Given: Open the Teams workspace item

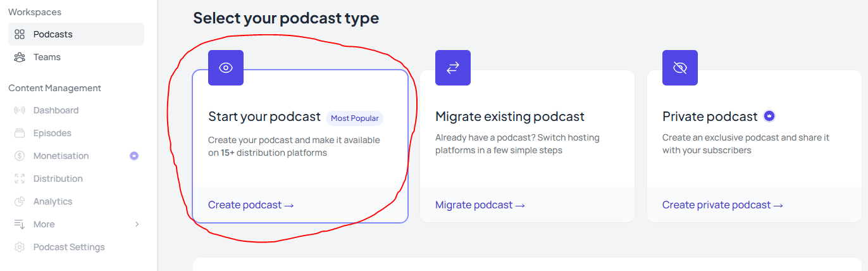Looking at the screenshot, I should (x=76, y=57).
